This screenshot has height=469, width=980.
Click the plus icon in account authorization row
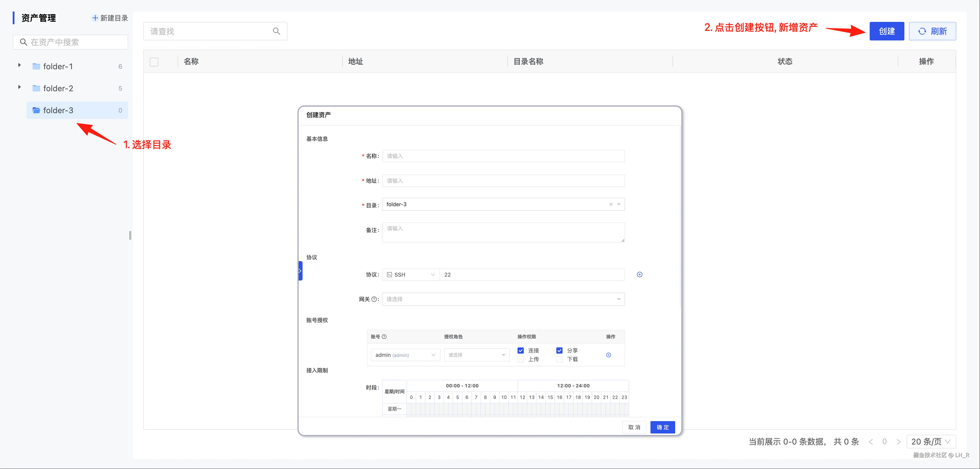click(608, 355)
